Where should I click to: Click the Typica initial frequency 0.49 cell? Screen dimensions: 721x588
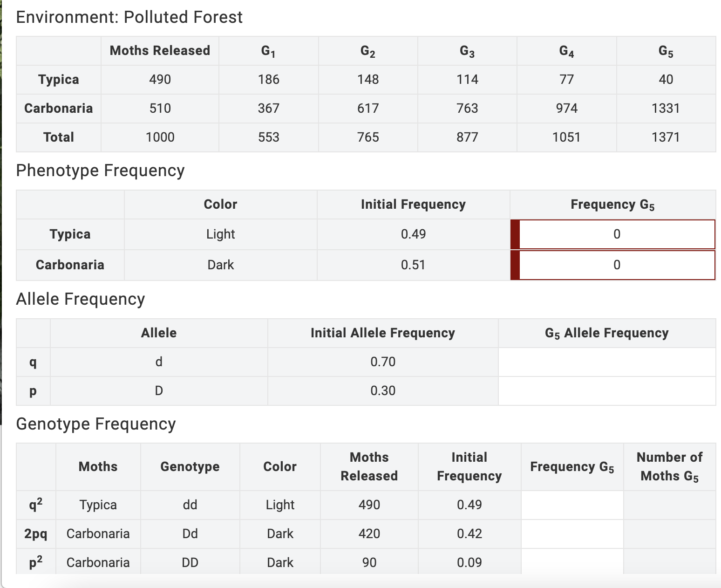413,234
